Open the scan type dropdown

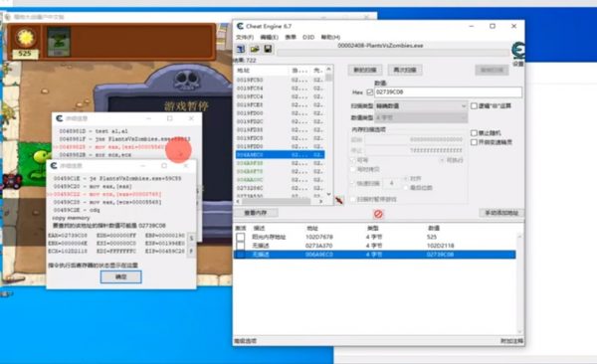tap(421, 105)
